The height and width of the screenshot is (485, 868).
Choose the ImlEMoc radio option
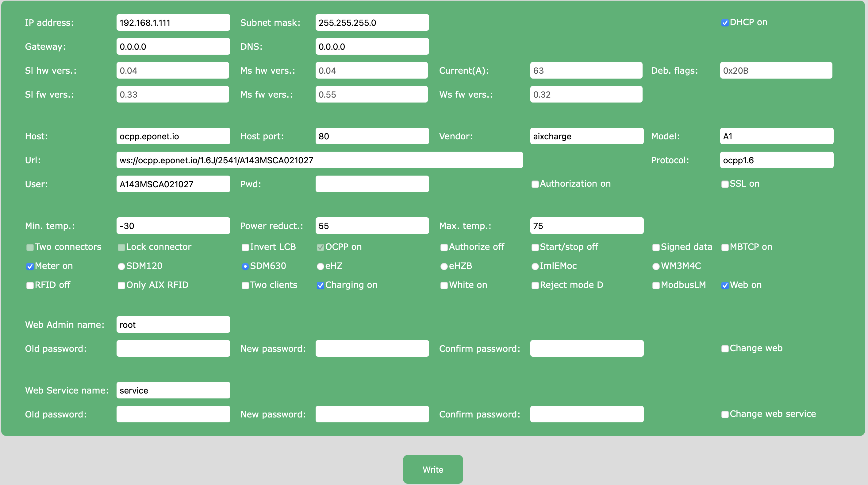coord(535,266)
